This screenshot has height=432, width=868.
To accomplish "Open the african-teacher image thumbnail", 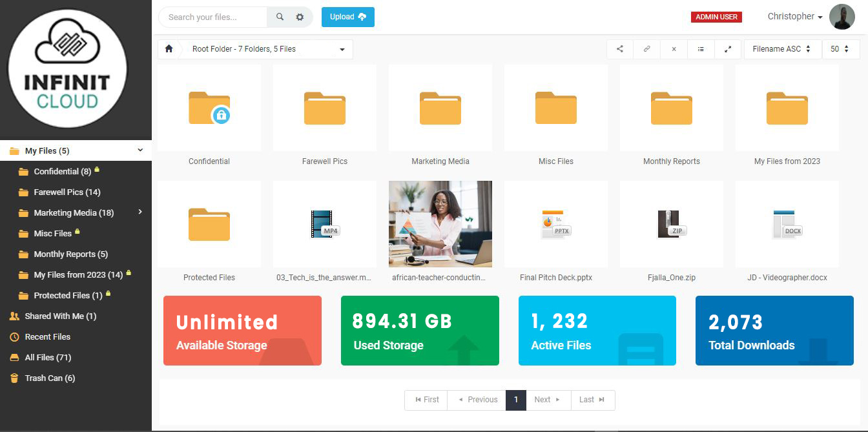I will [440, 223].
